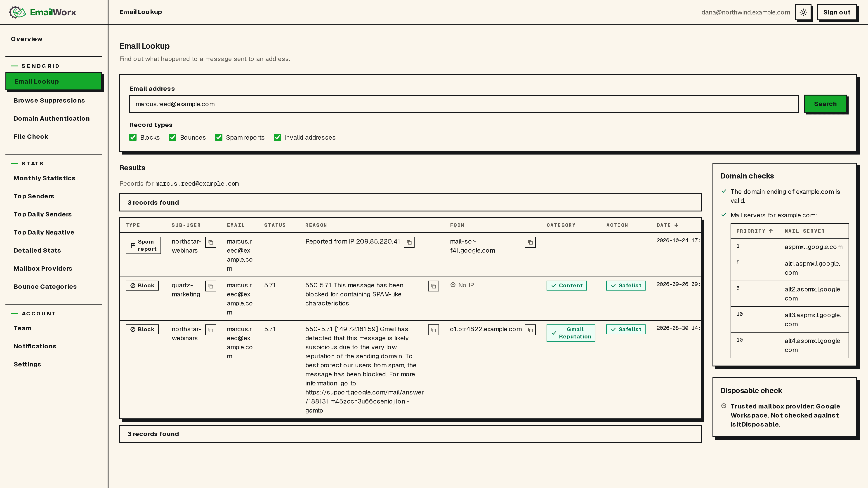Copy the SPAM-like characteristics block reason
This screenshot has height=488, width=868.
click(x=433, y=286)
